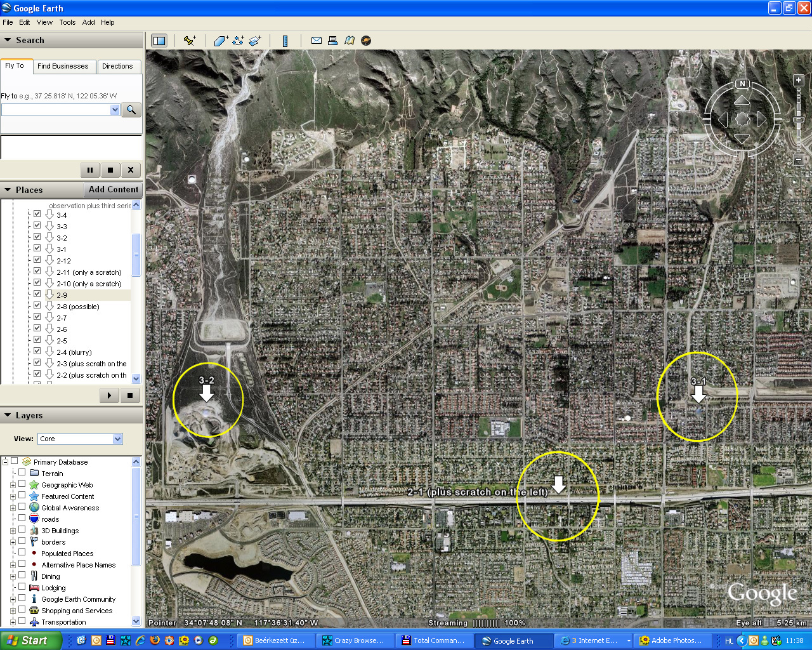The height and width of the screenshot is (650, 812).
Task: Enable the roads layer checkbox
Action: (x=22, y=518)
